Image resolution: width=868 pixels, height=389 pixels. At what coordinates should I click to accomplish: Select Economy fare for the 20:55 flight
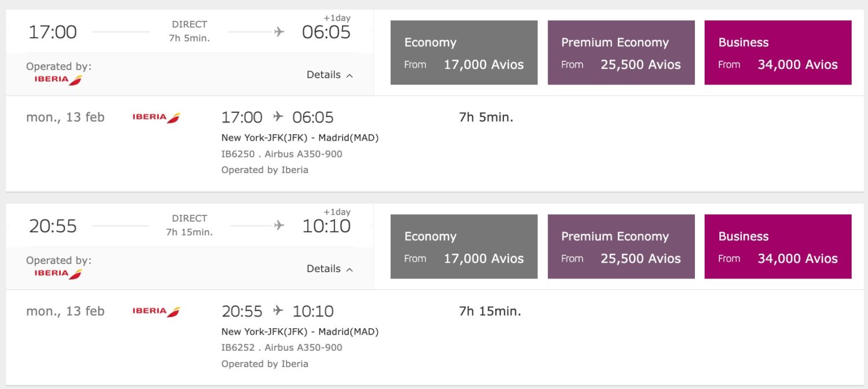coord(464,246)
